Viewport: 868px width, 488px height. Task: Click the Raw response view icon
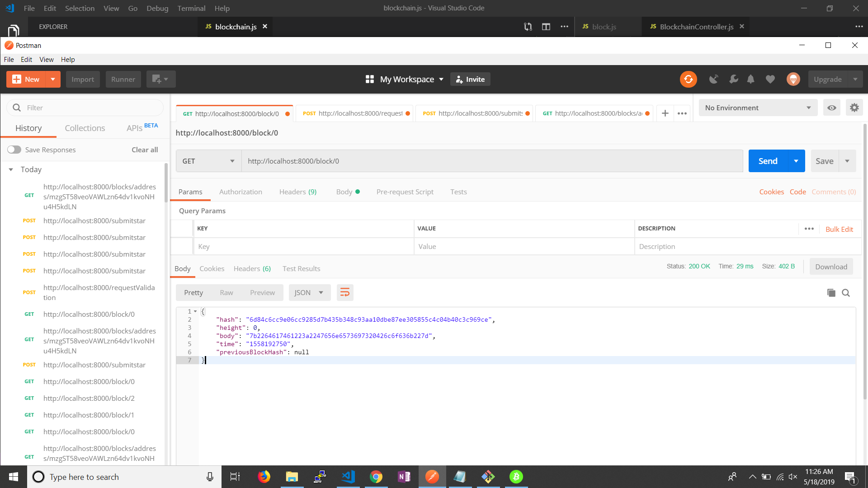point(225,292)
